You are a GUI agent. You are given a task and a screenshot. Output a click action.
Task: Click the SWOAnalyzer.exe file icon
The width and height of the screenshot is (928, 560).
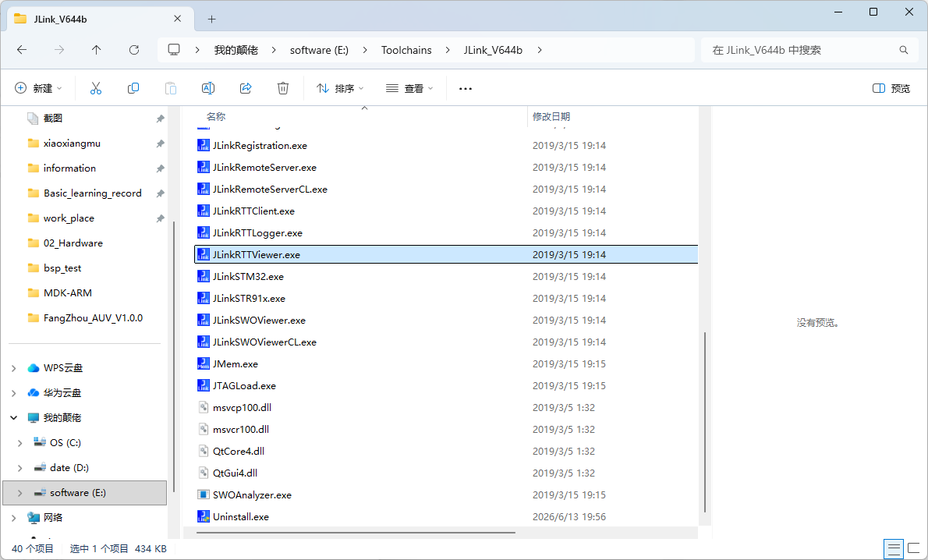point(203,494)
